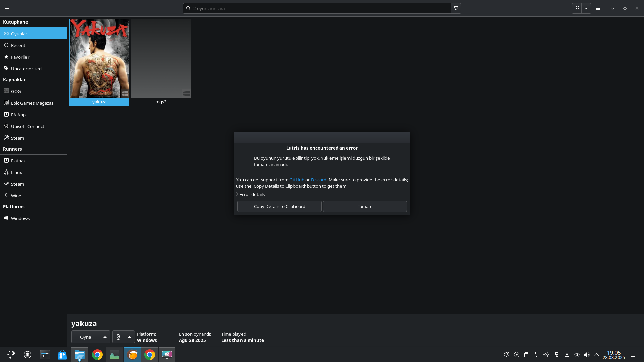Click the Oyna play button
Image resolution: width=644 pixels, height=362 pixels.
pos(86,337)
